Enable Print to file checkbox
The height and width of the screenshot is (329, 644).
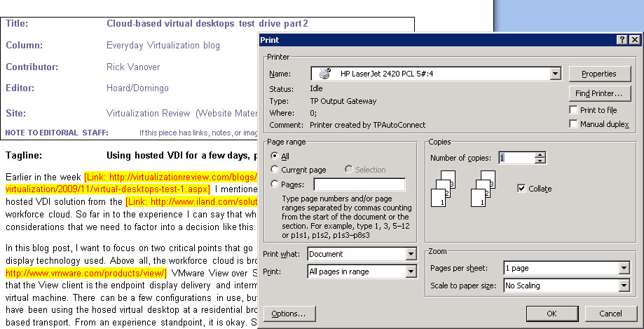[574, 110]
